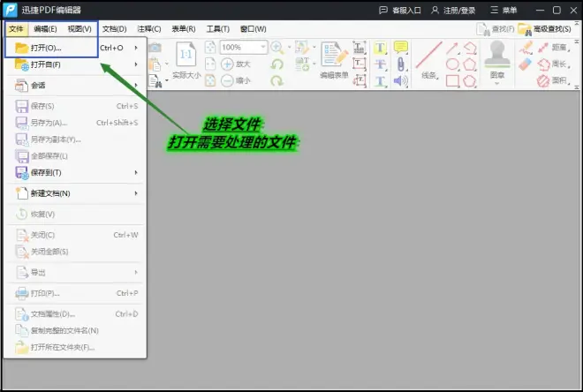The height and width of the screenshot is (392, 583).
Task: Click the binoculars document search icon
Action: [155, 80]
